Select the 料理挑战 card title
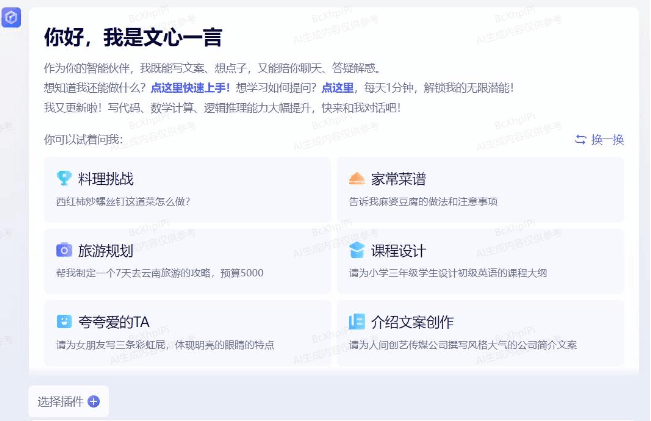Screen dimensions: 651x421 tap(106, 179)
